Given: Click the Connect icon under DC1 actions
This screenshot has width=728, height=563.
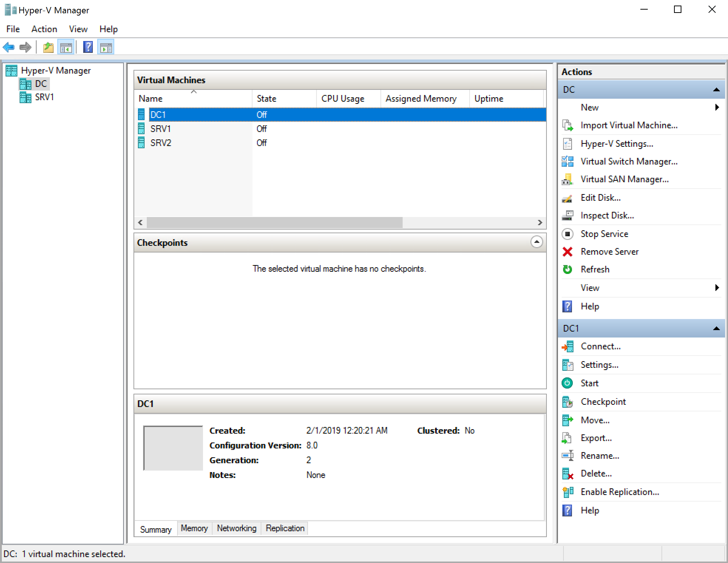Looking at the screenshot, I should (568, 347).
